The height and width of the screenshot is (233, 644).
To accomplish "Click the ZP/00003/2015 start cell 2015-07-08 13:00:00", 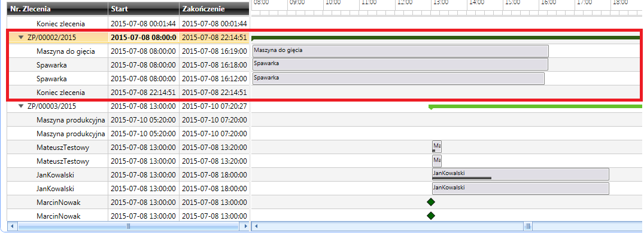I will (x=144, y=106).
